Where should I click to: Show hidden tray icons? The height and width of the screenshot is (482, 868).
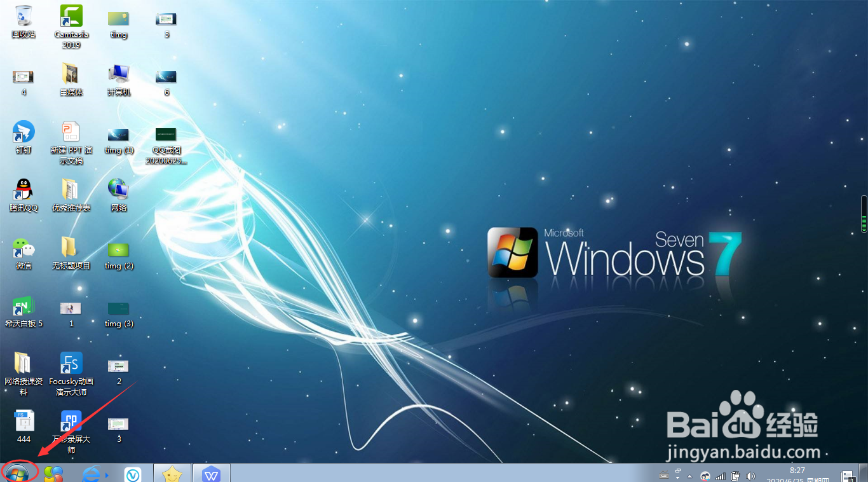point(689,476)
